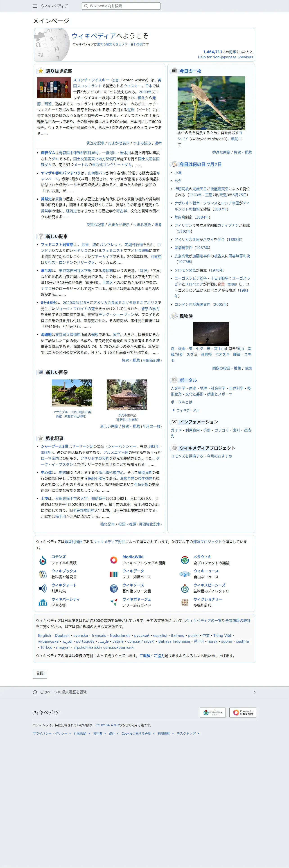Screen dimensions: 289x868
Task: Open the Wikivoyage arrows icon
Action: tap(114, 603)
